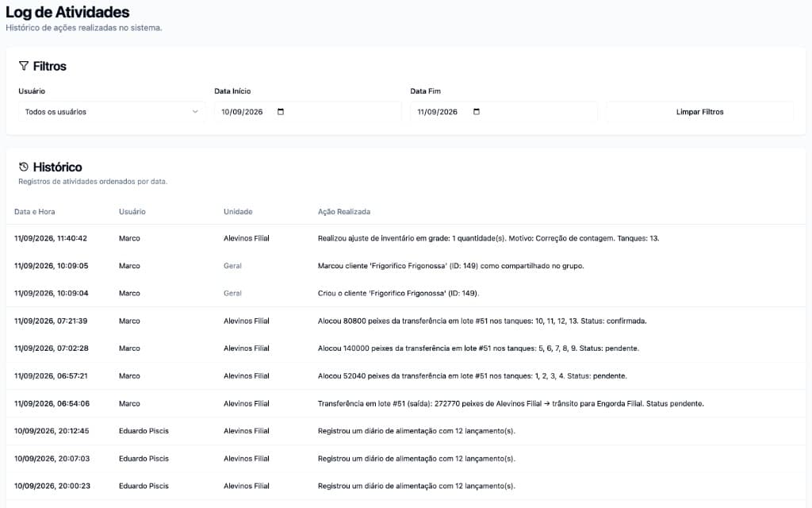Click the 'Alocou 80800 peixes' action text
Image resolution: width=812 pixels, height=508 pixels.
482,321
